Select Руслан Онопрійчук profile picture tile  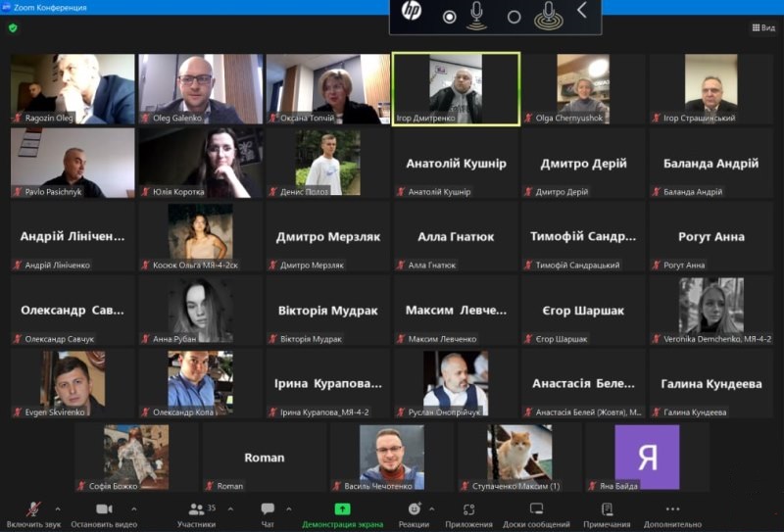coord(456,381)
